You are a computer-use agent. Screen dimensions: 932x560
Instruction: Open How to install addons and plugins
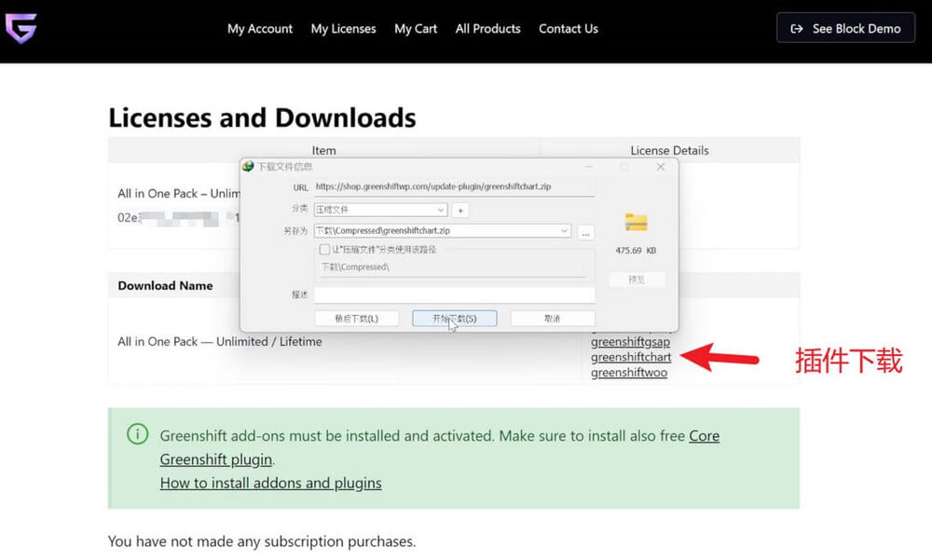coord(270,483)
